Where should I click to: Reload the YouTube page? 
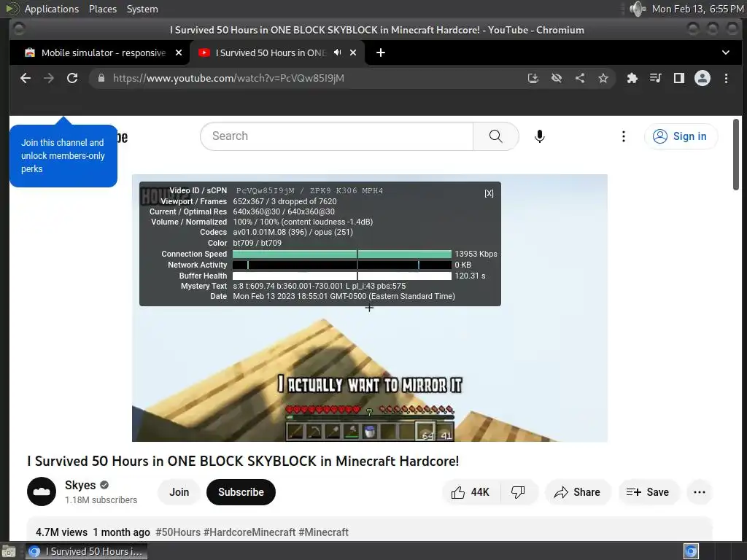72,78
